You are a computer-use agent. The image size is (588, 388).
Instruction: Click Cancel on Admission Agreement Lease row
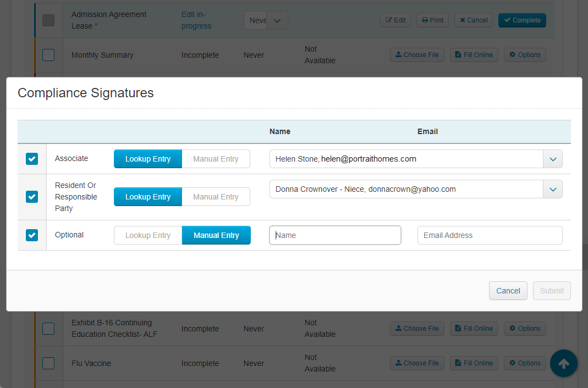point(474,20)
